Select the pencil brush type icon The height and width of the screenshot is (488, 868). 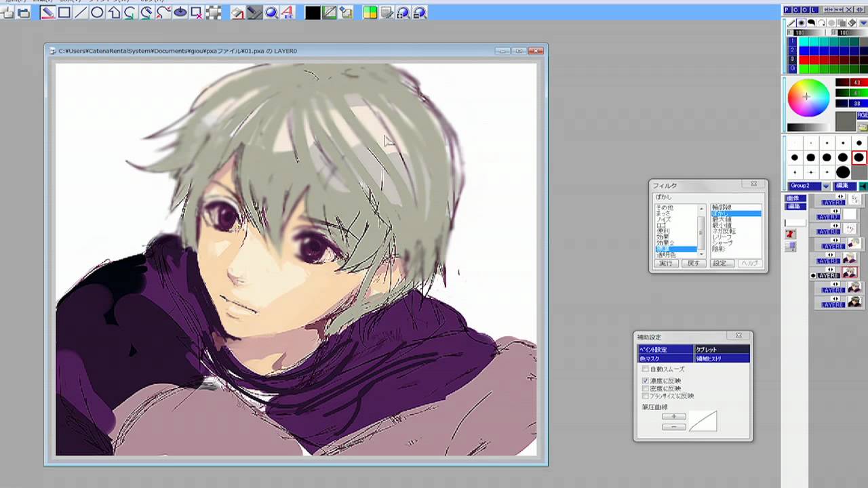(791, 23)
